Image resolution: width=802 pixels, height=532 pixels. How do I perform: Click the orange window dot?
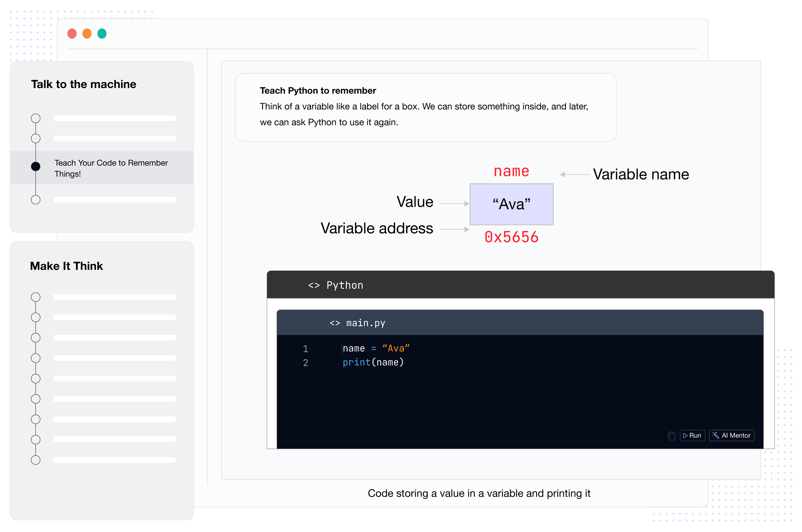click(x=87, y=34)
